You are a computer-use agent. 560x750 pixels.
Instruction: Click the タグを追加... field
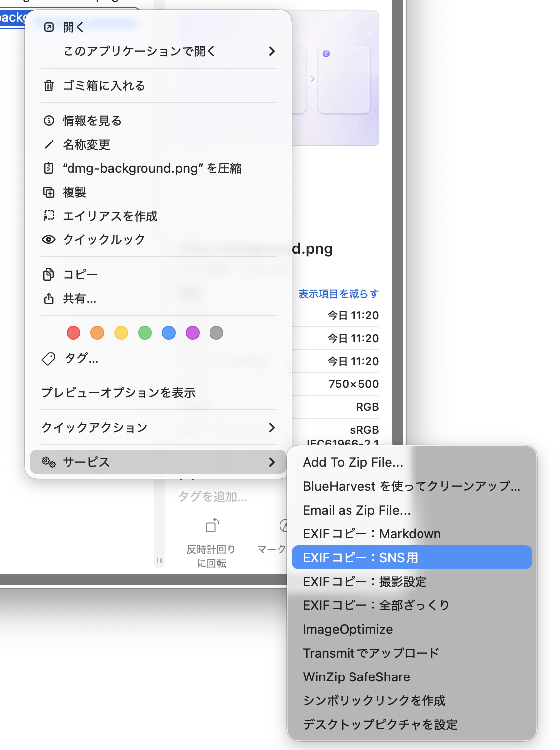[x=212, y=497]
